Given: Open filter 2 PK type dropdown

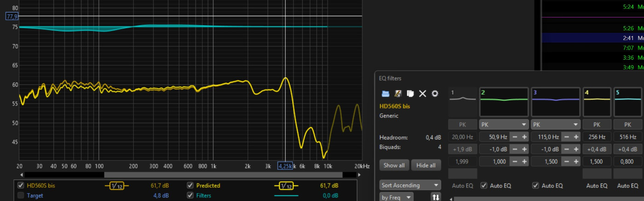Looking at the screenshot, I should (x=504, y=124).
